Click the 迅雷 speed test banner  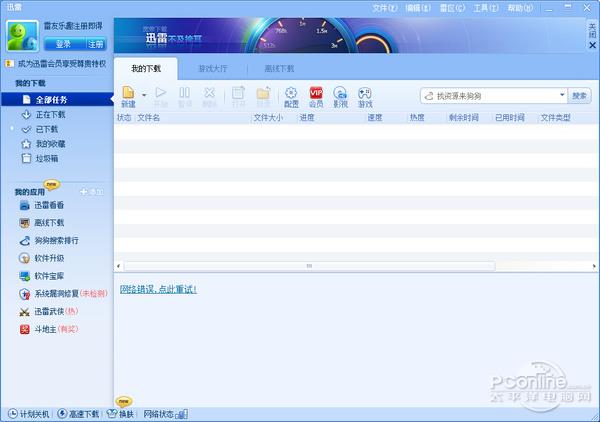349,36
